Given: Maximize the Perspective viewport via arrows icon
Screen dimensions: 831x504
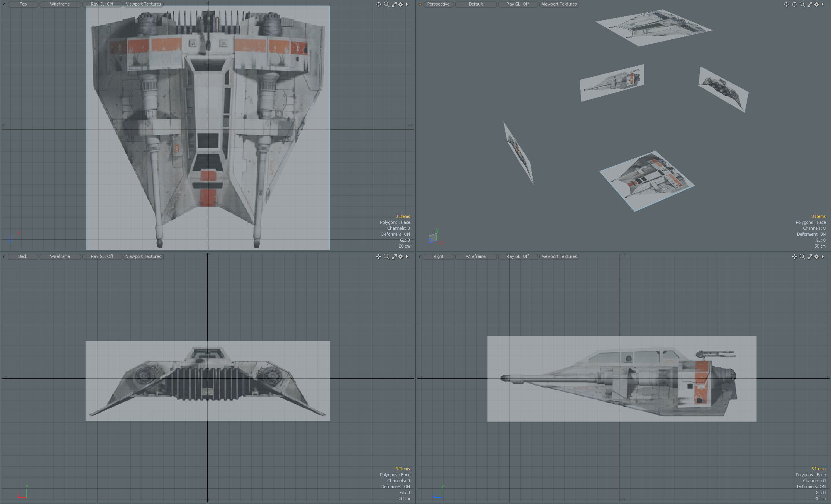Looking at the screenshot, I should (810, 4).
